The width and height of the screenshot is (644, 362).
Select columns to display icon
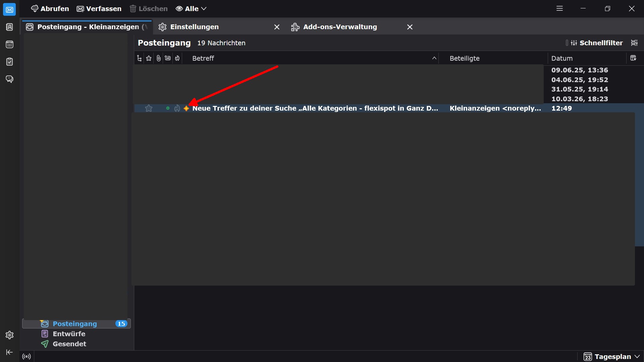pyautogui.click(x=633, y=58)
